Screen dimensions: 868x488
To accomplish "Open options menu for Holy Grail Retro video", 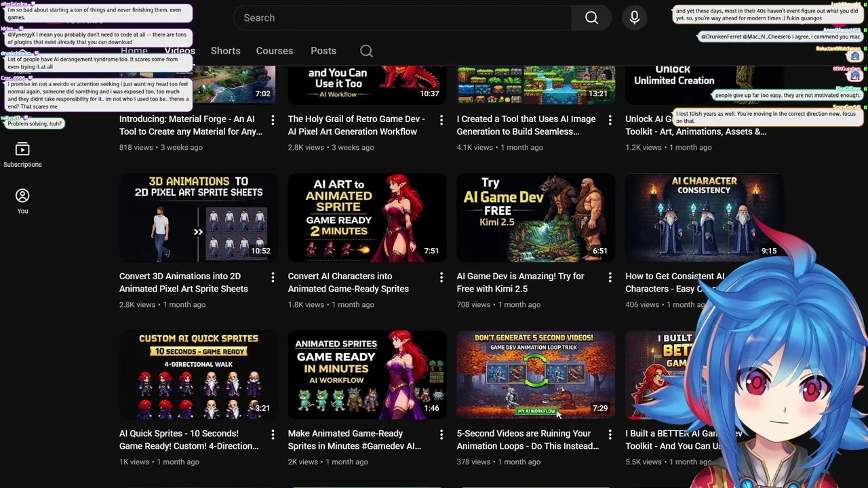I will [441, 120].
